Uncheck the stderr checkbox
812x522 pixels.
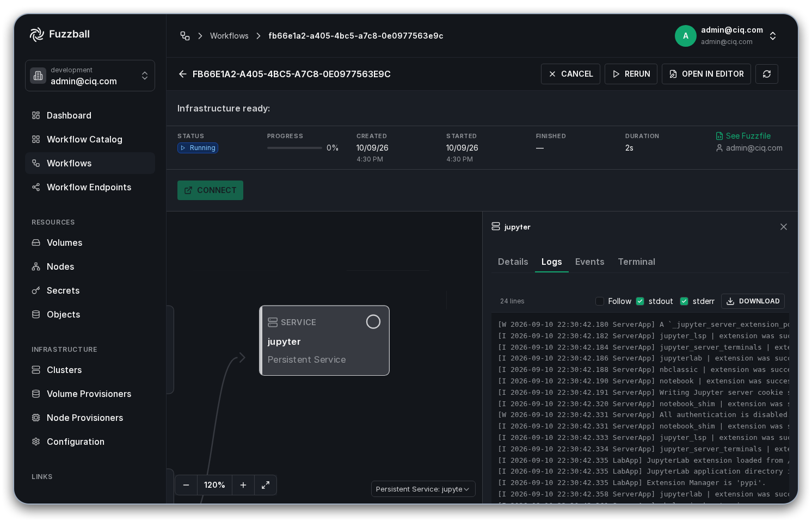pyautogui.click(x=684, y=301)
